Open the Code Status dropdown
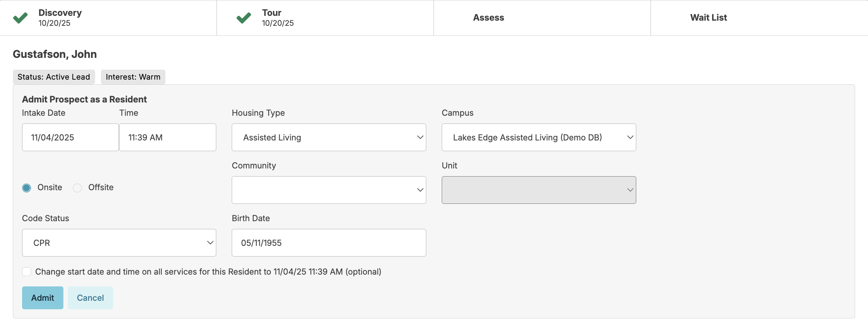This screenshot has width=868, height=331. (119, 243)
